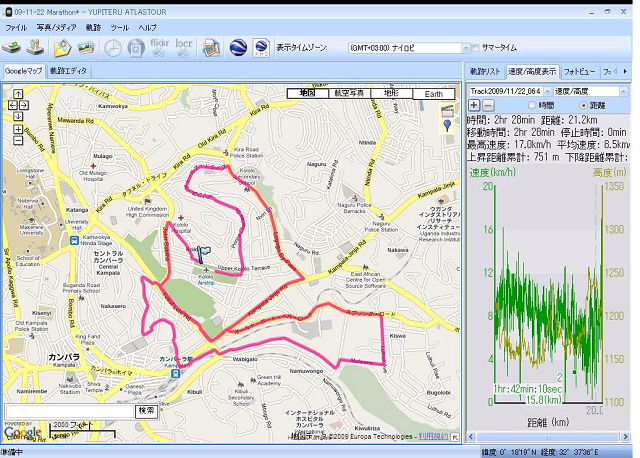This screenshot has width=640, height=458.
Task: Click the 移動時間: 2hr 28min stat
Action: pyautogui.click(x=510, y=132)
